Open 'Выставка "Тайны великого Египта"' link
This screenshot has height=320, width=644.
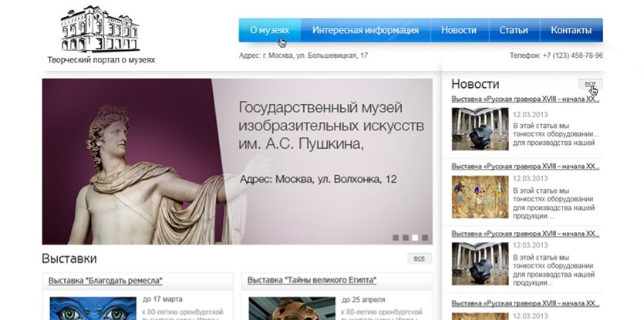coord(312,281)
